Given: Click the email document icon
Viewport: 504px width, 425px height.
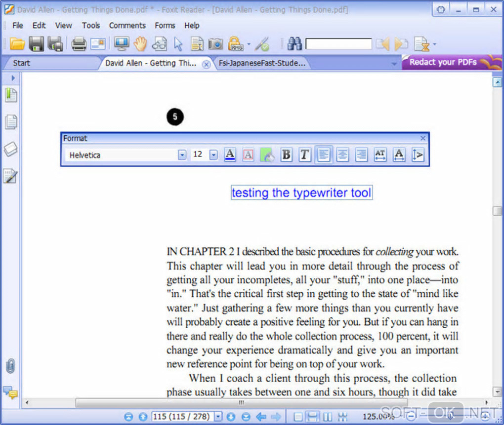Looking at the screenshot, I should (x=98, y=44).
